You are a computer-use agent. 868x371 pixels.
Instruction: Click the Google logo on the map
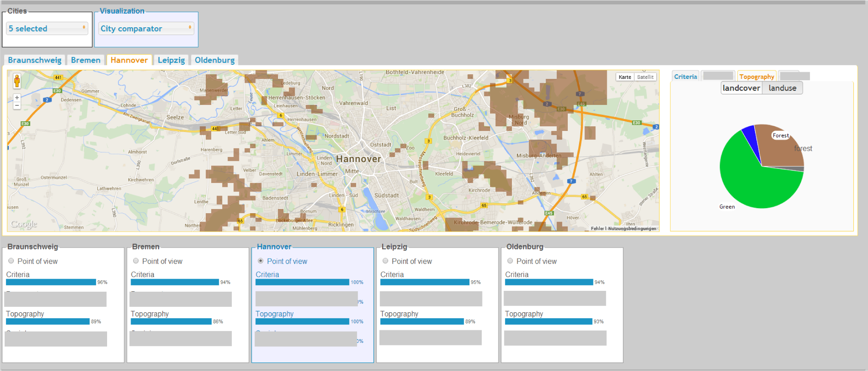(x=24, y=224)
